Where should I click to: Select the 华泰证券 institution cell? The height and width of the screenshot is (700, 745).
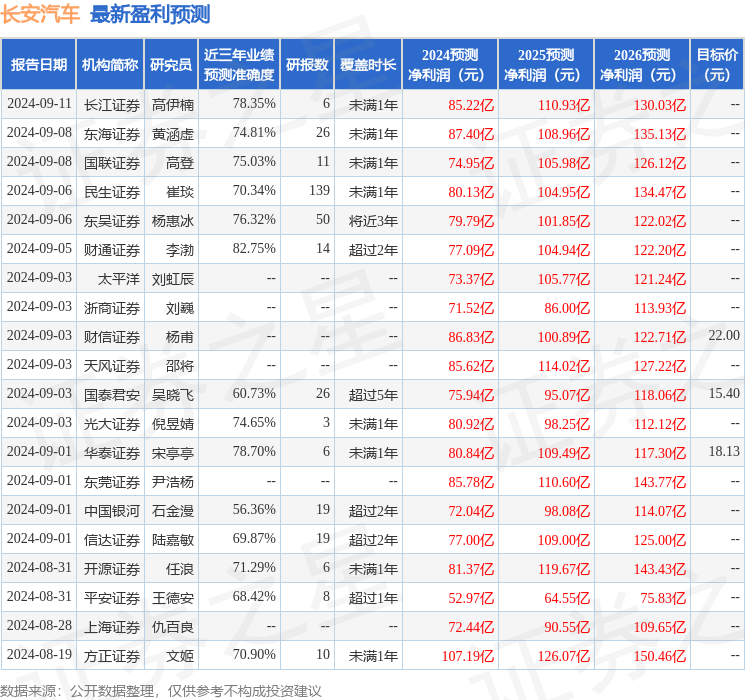tap(112, 453)
